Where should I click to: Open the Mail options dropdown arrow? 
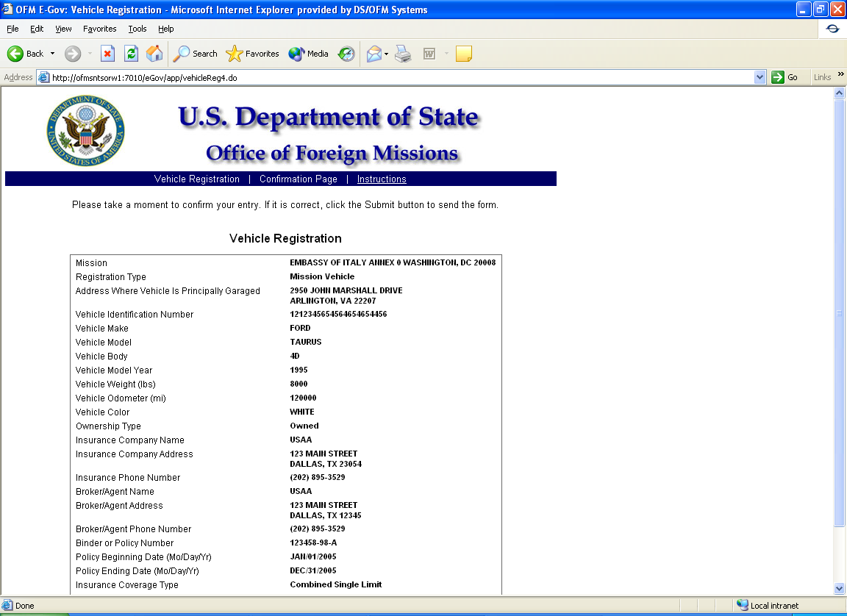click(x=386, y=54)
